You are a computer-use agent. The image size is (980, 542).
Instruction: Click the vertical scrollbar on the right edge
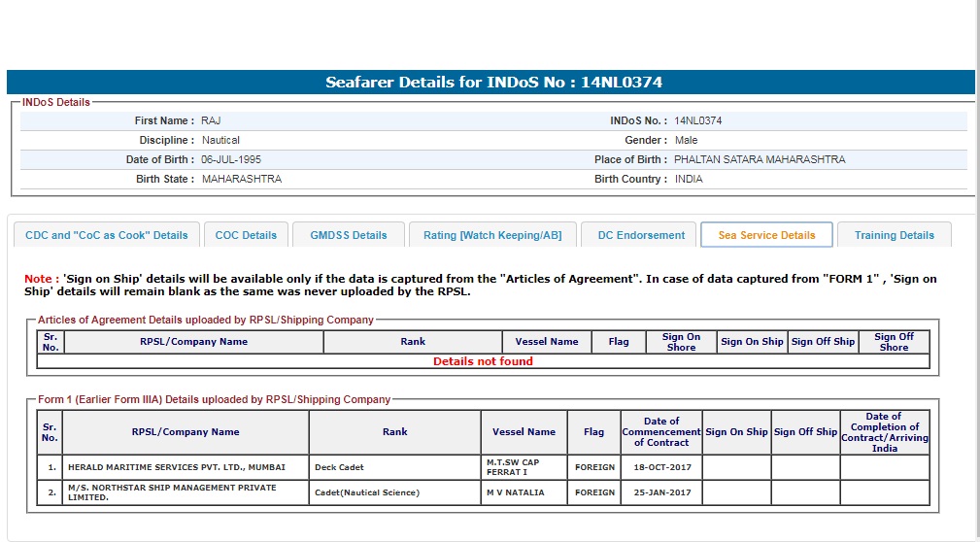975,271
